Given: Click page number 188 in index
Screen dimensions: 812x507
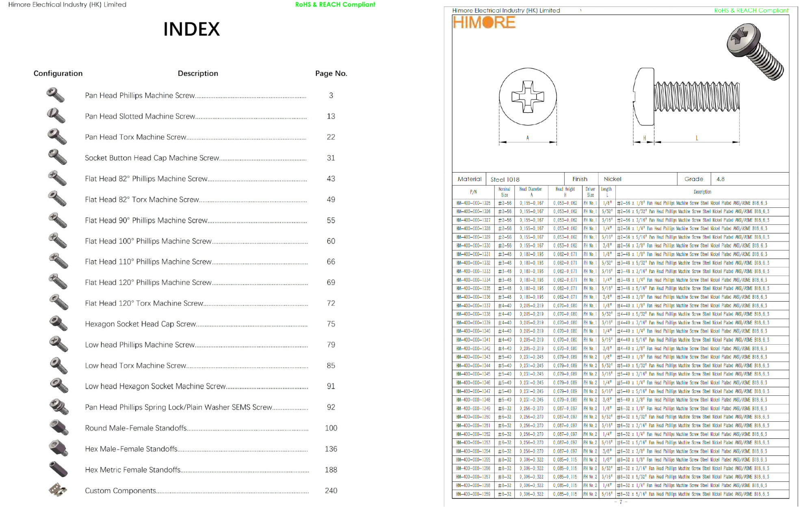Looking at the screenshot, I should click(331, 470).
